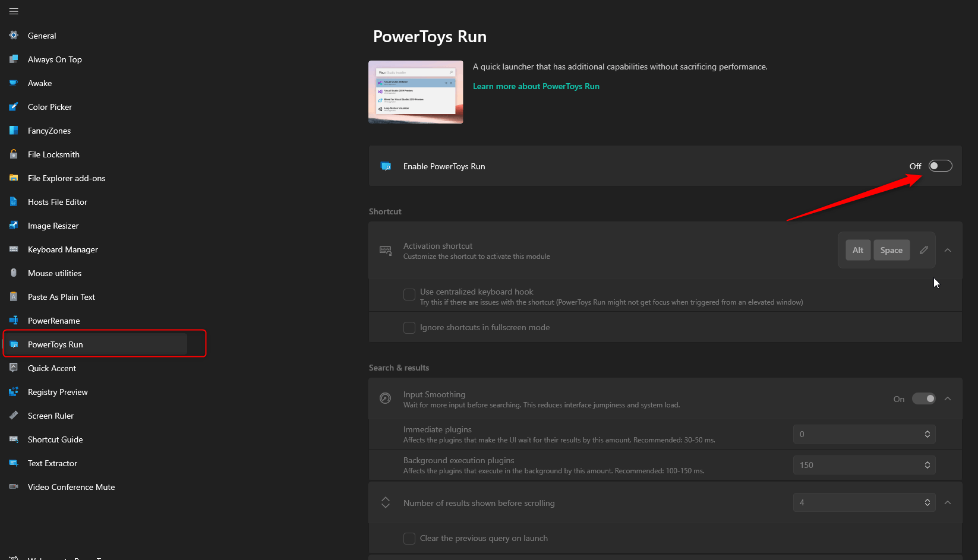The height and width of the screenshot is (560, 978).
Task: Click the Number of results value field
Action: 864,502
